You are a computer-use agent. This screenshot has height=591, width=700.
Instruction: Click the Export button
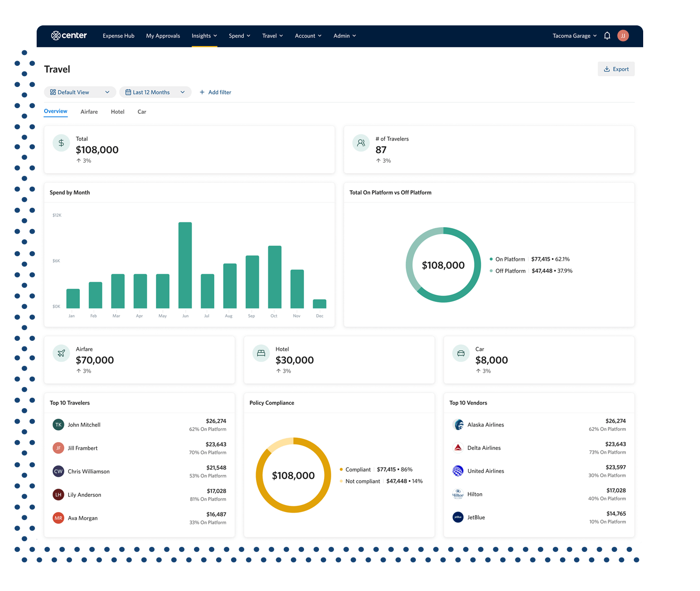click(616, 69)
